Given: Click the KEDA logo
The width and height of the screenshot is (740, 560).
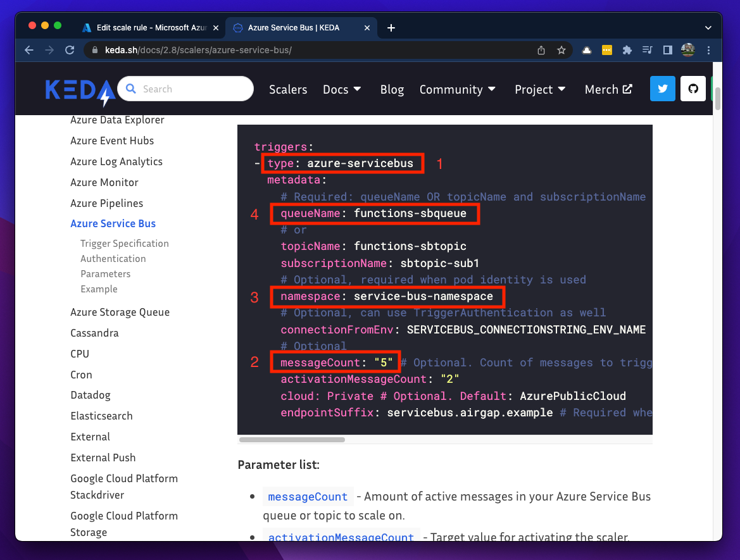Looking at the screenshot, I should 80,90.
